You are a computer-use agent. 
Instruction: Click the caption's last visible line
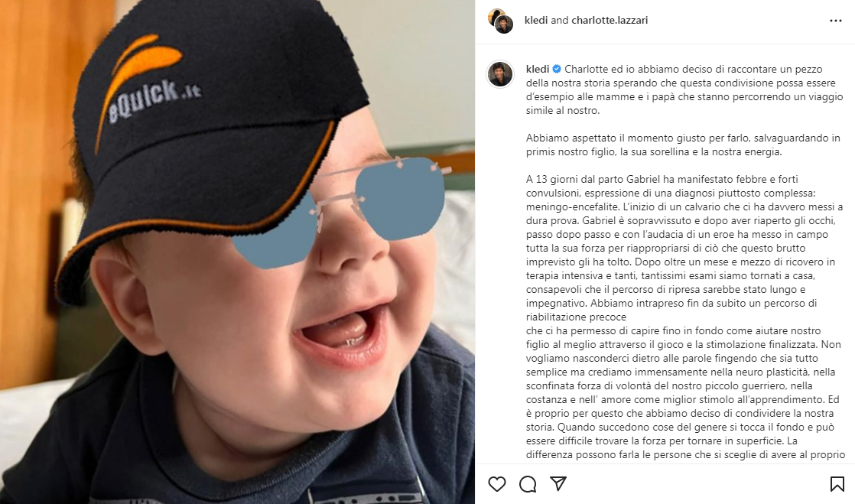685,454
